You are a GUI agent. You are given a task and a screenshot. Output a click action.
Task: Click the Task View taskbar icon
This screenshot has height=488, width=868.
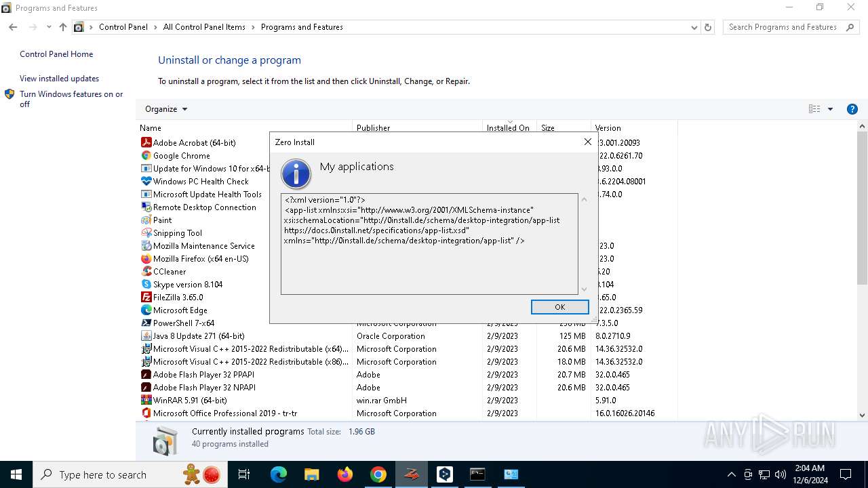tap(244, 474)
